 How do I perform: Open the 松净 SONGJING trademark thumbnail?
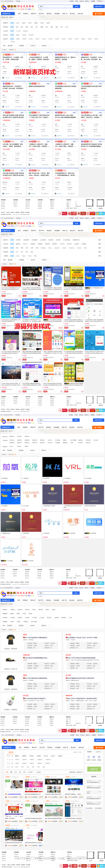click(31, 467)
